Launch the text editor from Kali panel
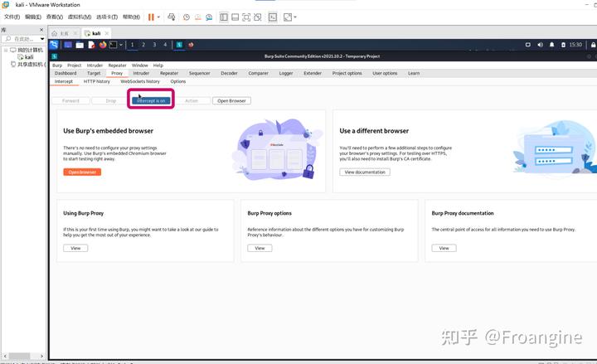Screen dimensions: 597x364 [x=91, y=45]
